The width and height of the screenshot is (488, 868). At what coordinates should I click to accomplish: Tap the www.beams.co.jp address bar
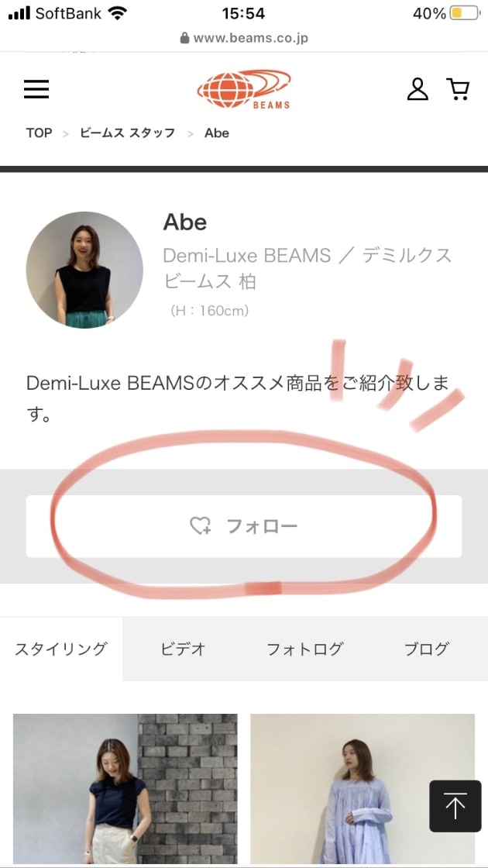pos(244,38)
